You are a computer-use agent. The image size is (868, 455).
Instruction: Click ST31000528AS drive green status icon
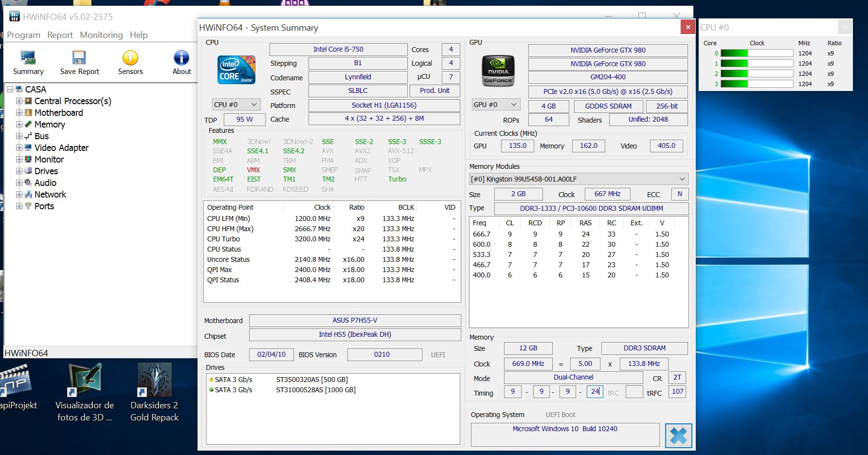[x=211, y=389]
